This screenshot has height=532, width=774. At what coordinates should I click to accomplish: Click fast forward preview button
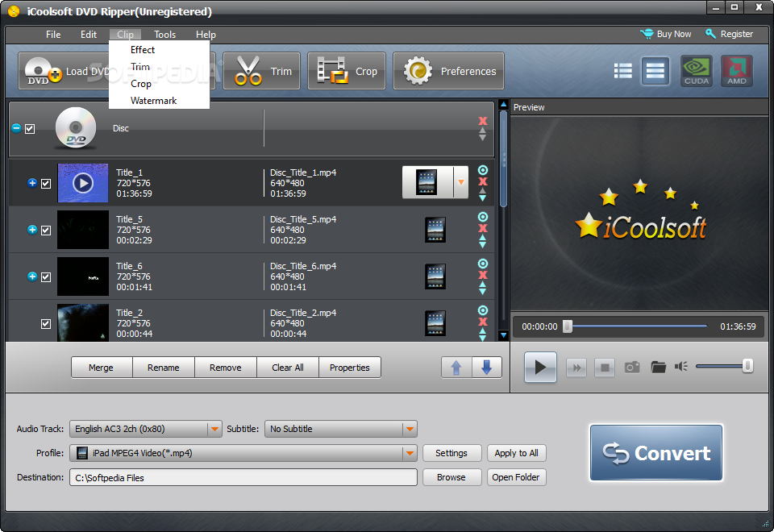point(576,368)
